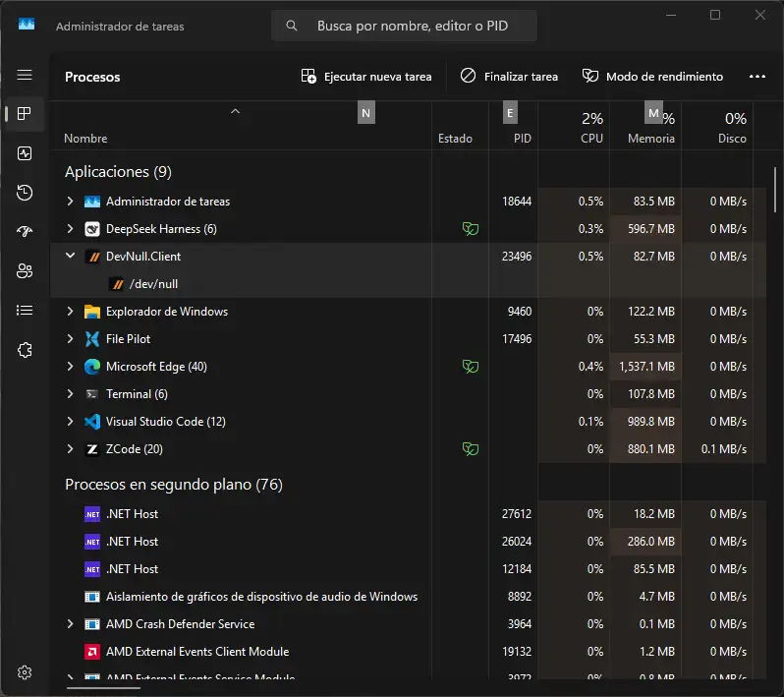Open the hamburger navigation menu
Image resolution: width=784 pixels, height=697 pixels.
[x=25, y=75]
